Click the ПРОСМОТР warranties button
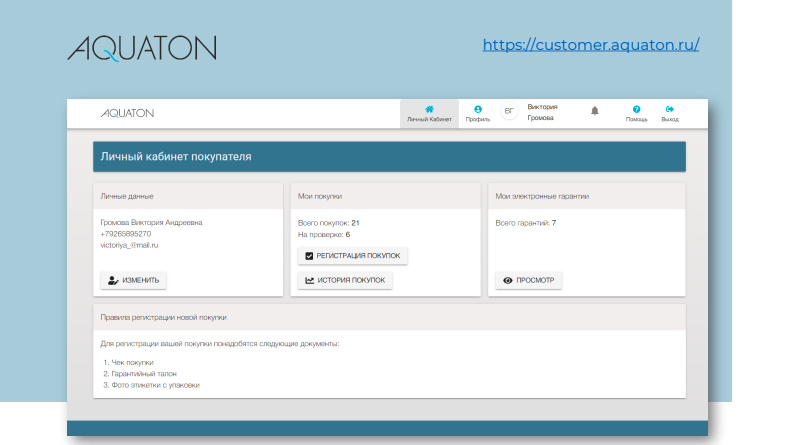This screenshot has width=795, height=445. click(x=528, y=280)
